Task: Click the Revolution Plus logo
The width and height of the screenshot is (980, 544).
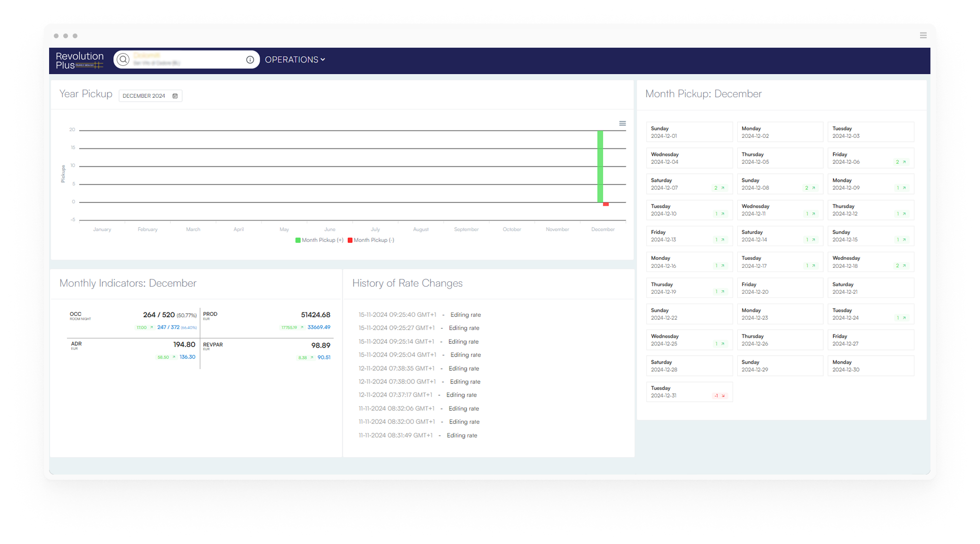Action: (x=79, y=60)
